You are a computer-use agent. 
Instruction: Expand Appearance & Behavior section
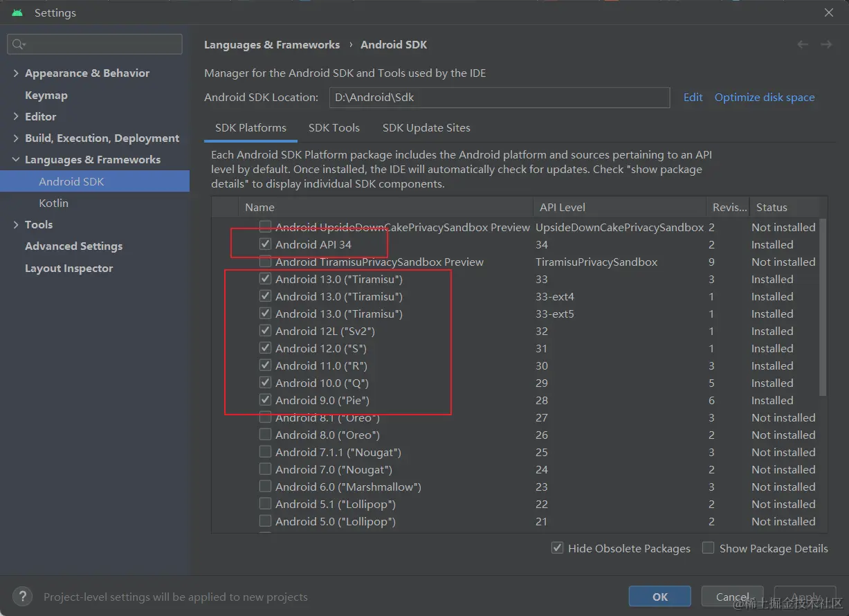click(x=16, y=73)
